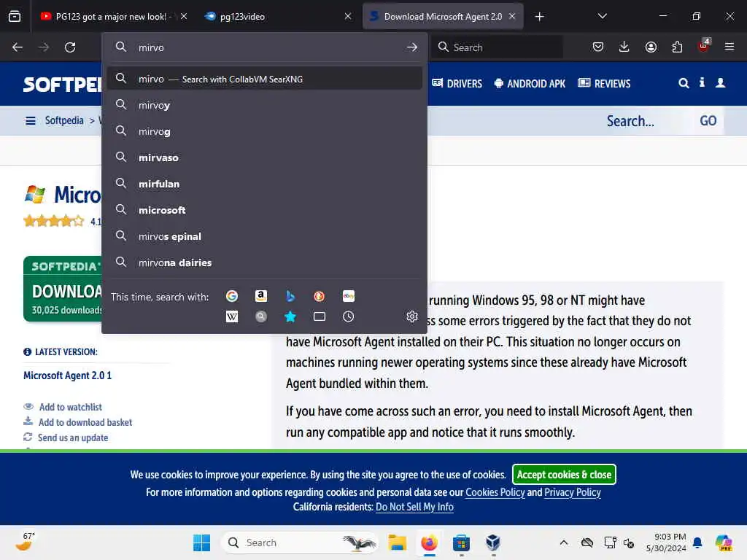Select Download Microsoft Agent 2.0 tab
Screen dimensions: 747x560
(x=443, y=17)
